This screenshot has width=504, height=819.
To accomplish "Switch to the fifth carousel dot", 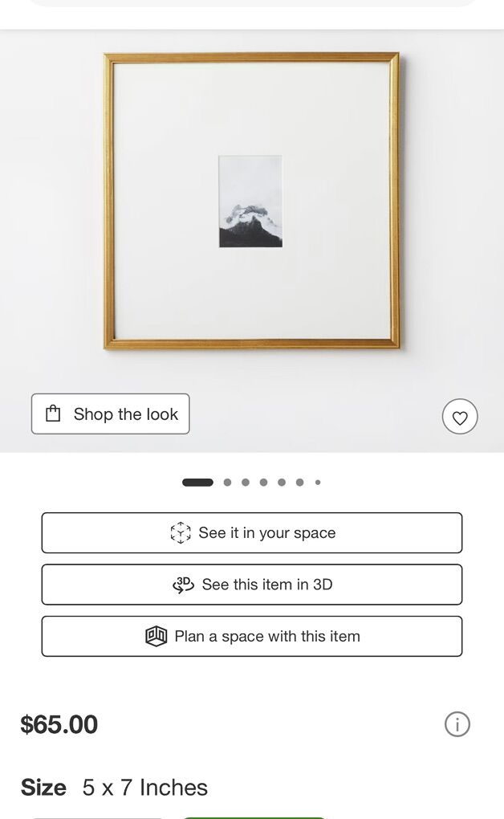I will pyautogui.click(x=282, y=482).
